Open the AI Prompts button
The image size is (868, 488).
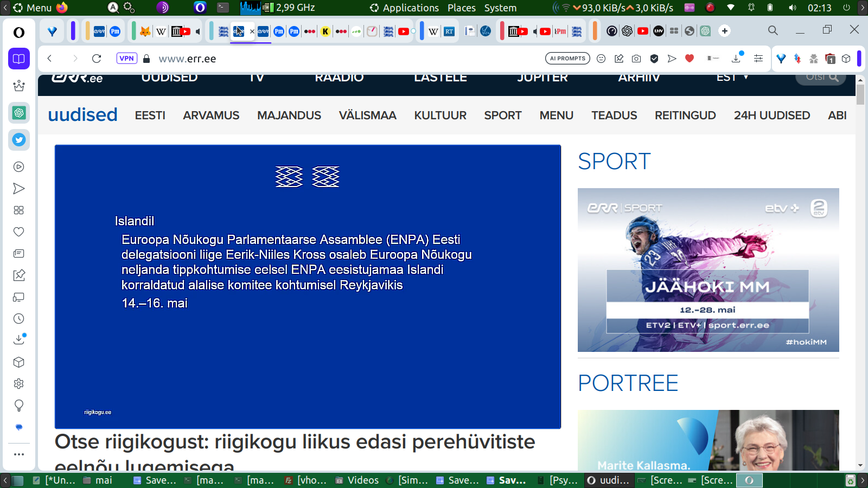pos(567,59)
